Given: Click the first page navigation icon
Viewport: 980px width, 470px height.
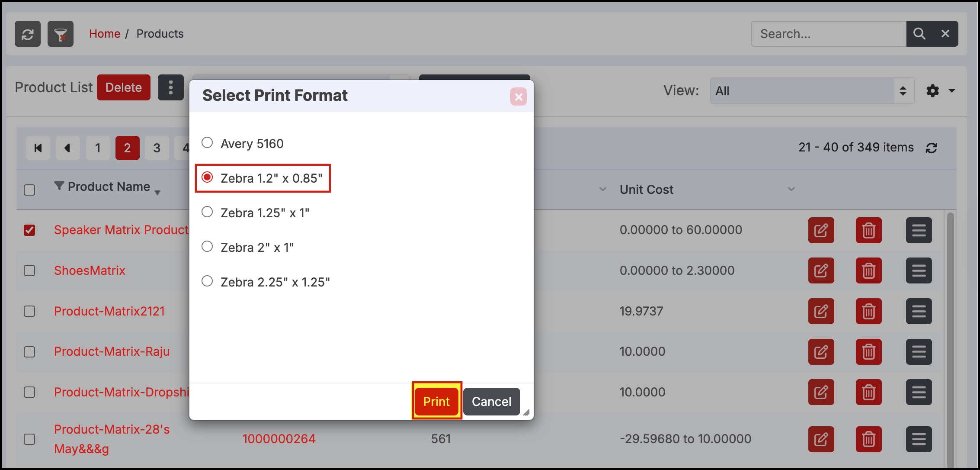Looking at the screenshot, I should click(38, 148).
